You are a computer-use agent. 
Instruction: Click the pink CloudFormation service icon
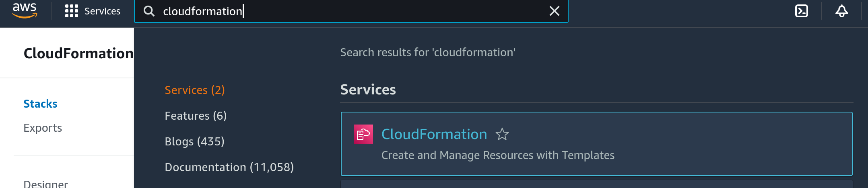pos(363,134)
